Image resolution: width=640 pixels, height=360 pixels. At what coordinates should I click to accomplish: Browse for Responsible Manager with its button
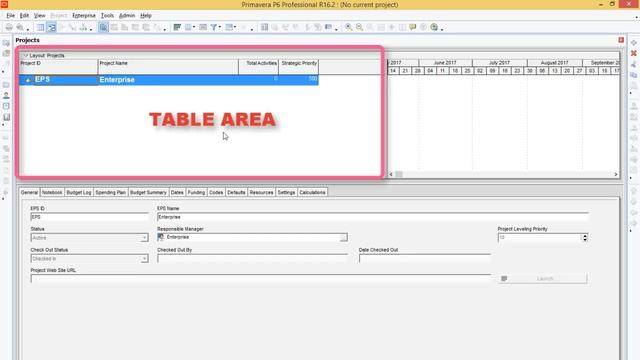(344, 238)
